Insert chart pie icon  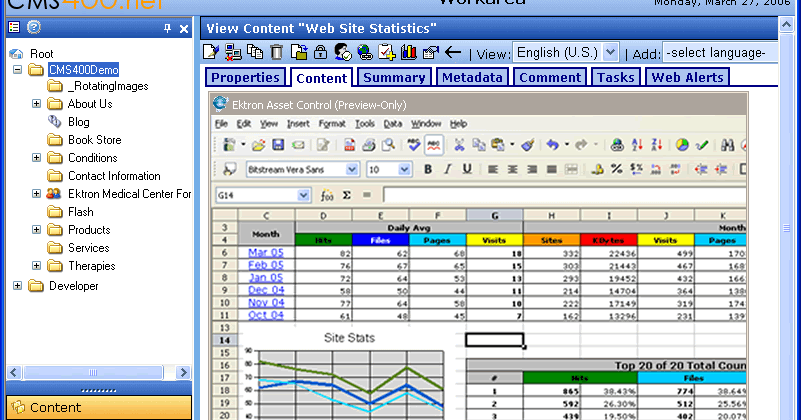[682, 145]
